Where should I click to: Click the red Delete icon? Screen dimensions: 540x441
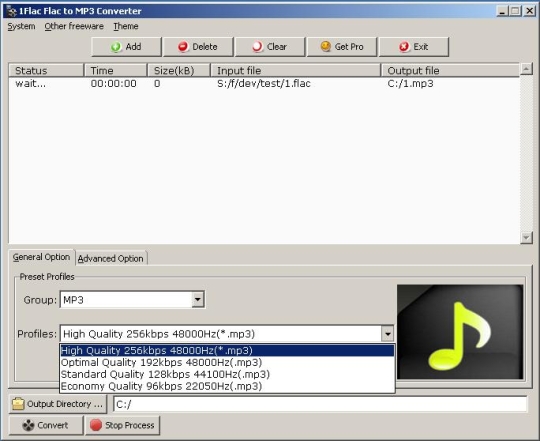point(183,47)
